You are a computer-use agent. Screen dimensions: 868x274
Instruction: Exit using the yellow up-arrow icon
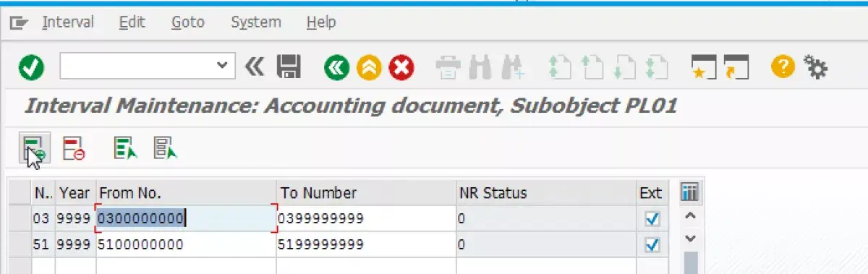pos(368,68)
